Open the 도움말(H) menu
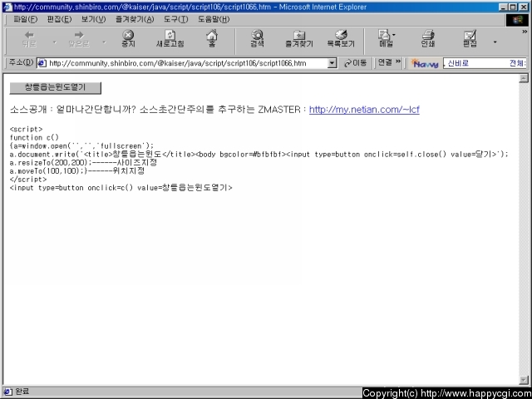 pos(214,19)
